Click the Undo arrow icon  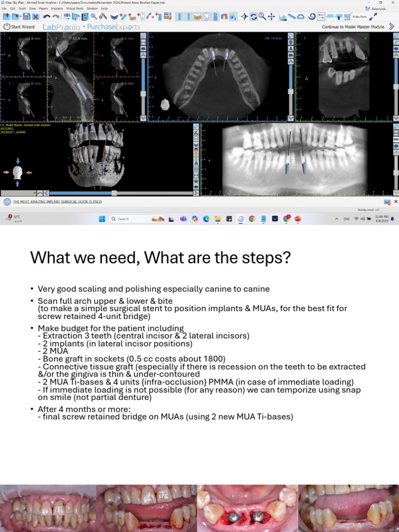pos(46,17)
